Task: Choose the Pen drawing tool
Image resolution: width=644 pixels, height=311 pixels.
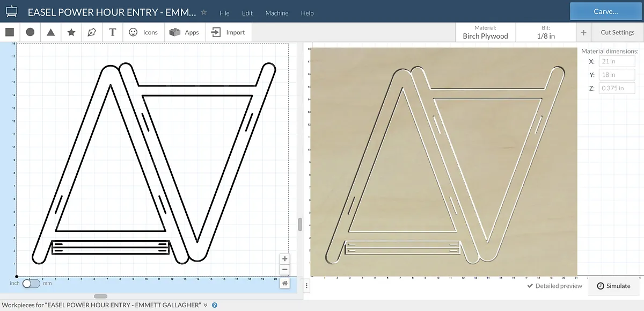Action: click(92, 32)
